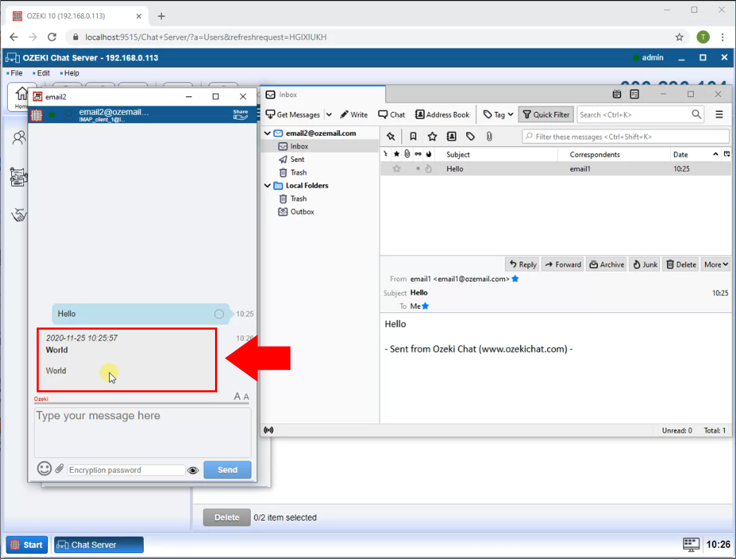Click the Write pencil button in Thunderbird
Screen dimensions: 736x560
point(354,114)
